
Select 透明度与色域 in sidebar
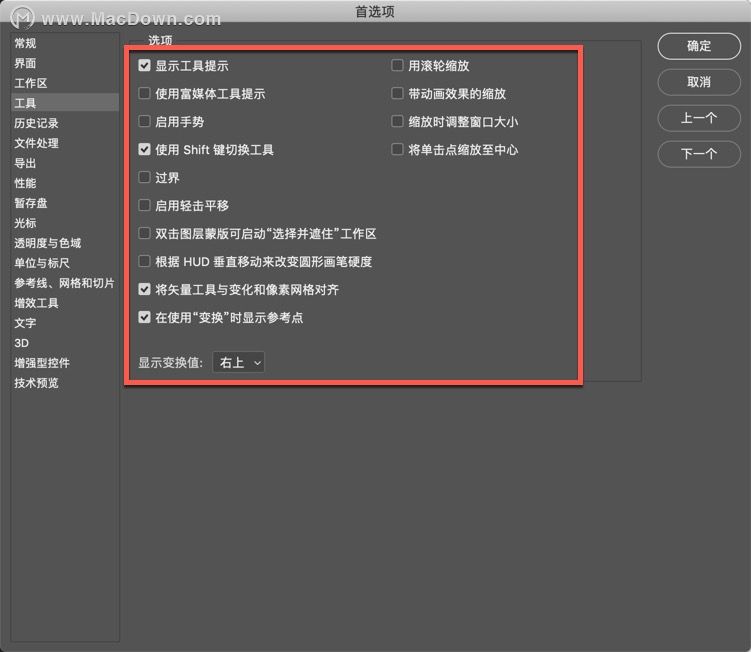(x=65, y=243)
